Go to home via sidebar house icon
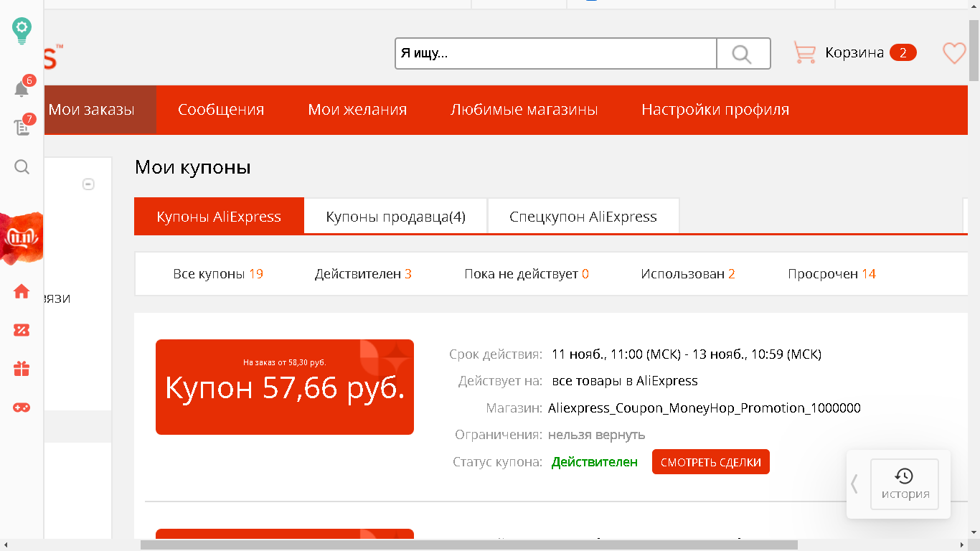This screenshot has height=551, width=980. 22,291
